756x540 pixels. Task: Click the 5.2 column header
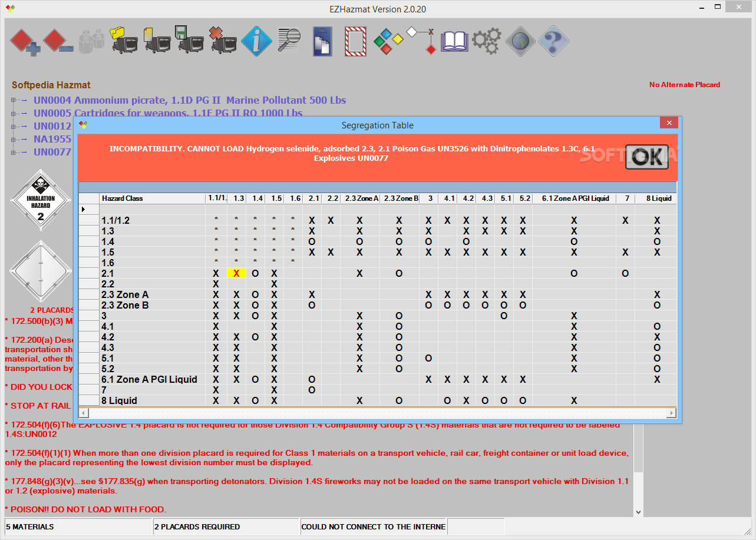click(523, 198)
